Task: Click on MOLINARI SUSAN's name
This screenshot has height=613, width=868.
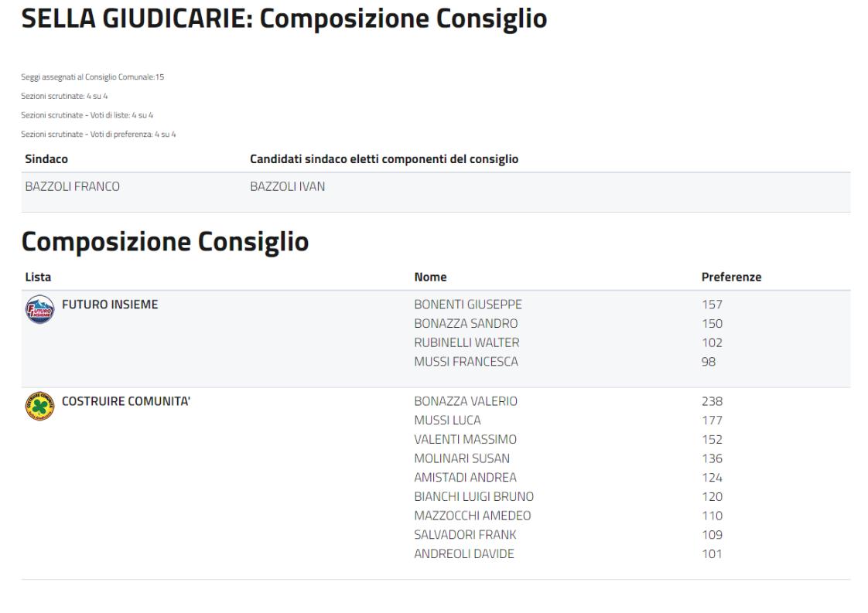Action: tap(462, 458)
